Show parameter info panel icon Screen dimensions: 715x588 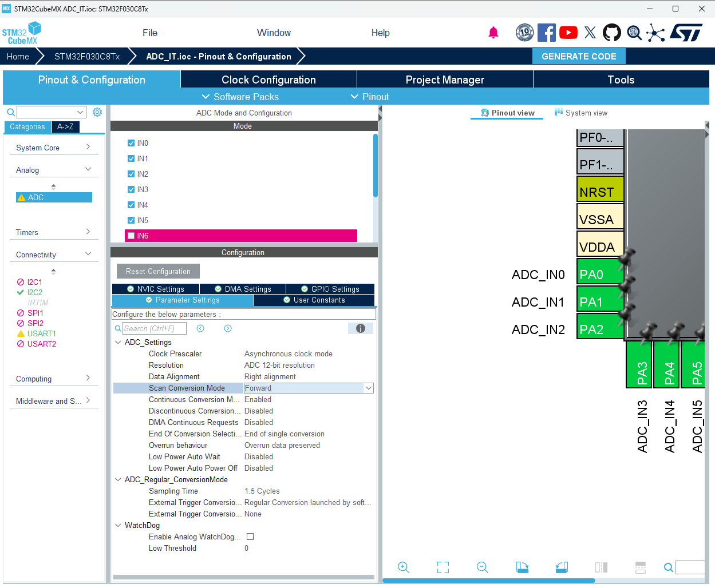point(361,328)
